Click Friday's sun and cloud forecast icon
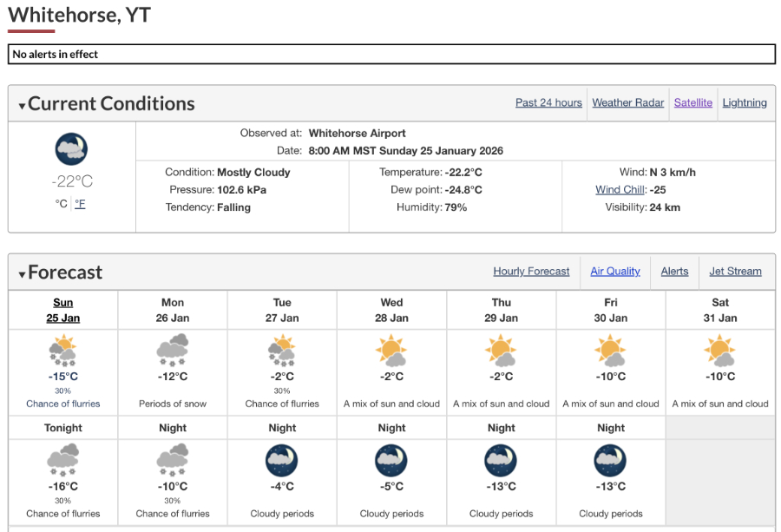781x532 pixels. [x=610, y=352]
